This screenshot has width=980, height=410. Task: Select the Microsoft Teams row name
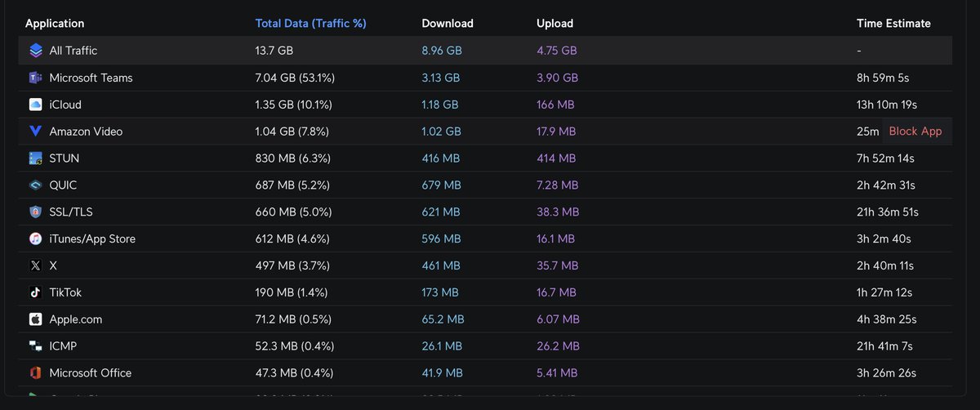click(91, 78)
